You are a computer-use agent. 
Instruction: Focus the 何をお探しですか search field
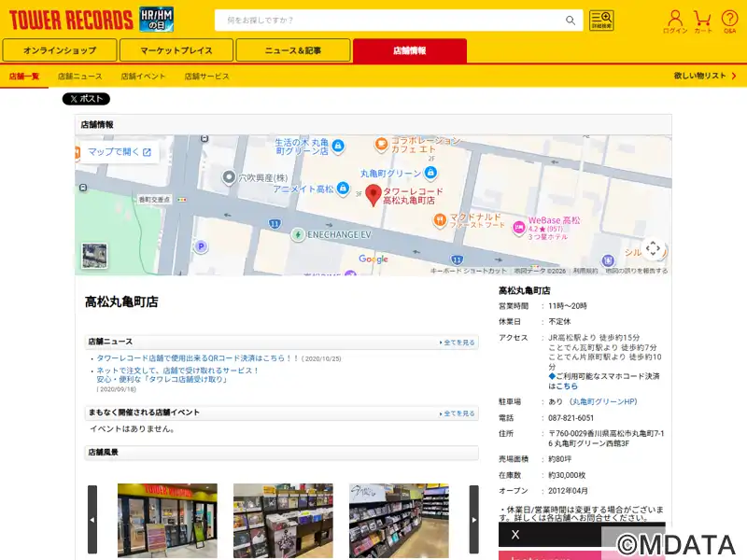(390, 21)
